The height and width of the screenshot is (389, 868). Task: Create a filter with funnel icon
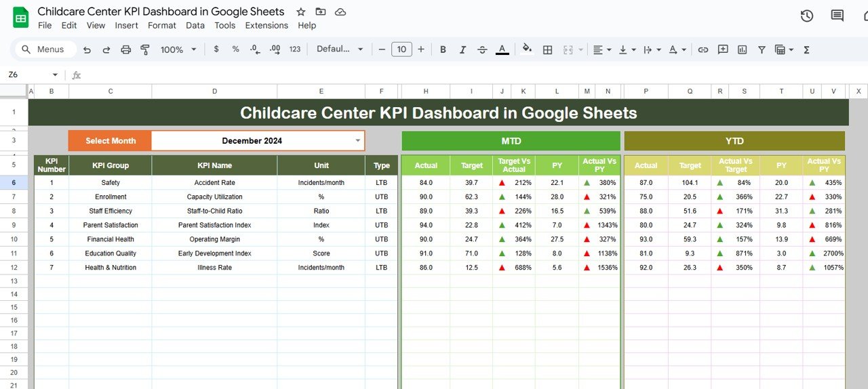pos(762,49)
